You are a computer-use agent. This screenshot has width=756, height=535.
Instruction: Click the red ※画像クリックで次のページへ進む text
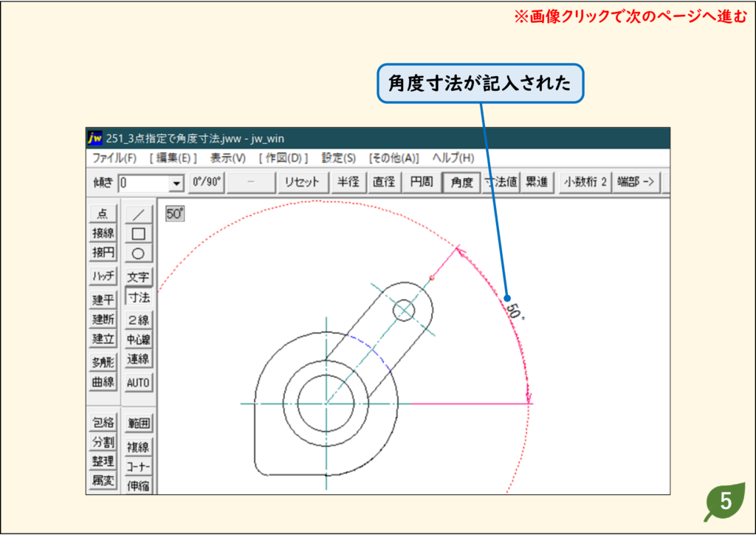630,17
